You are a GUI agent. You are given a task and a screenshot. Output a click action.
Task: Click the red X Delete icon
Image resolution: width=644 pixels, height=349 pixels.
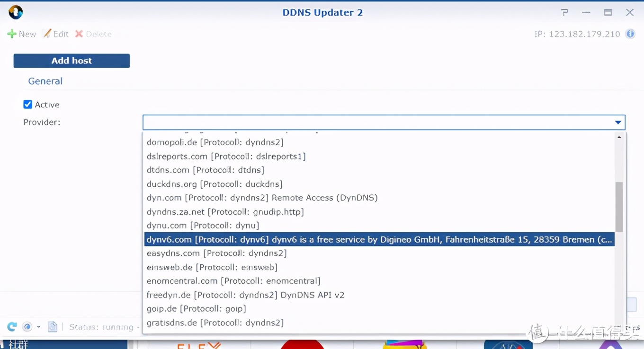(x=79, y=34)
